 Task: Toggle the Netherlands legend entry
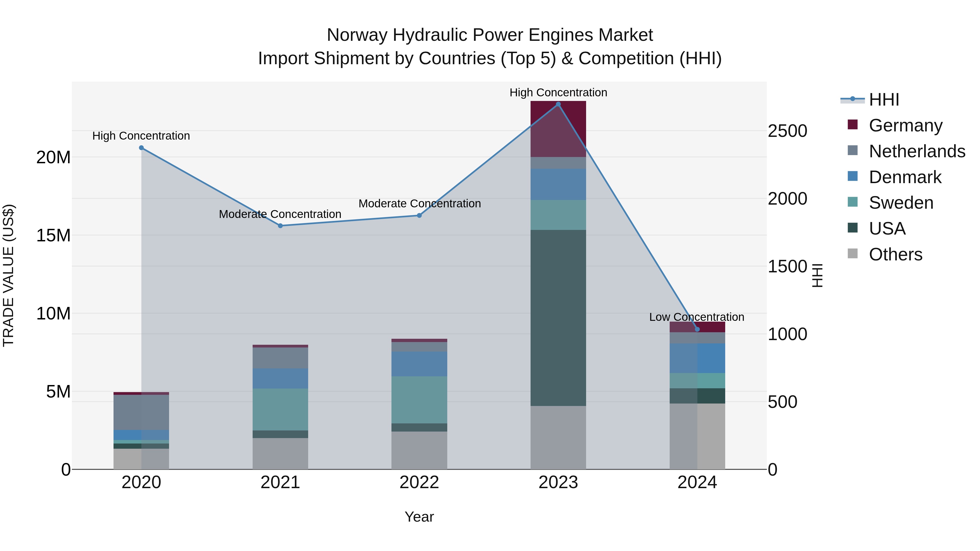pos(906,151)
